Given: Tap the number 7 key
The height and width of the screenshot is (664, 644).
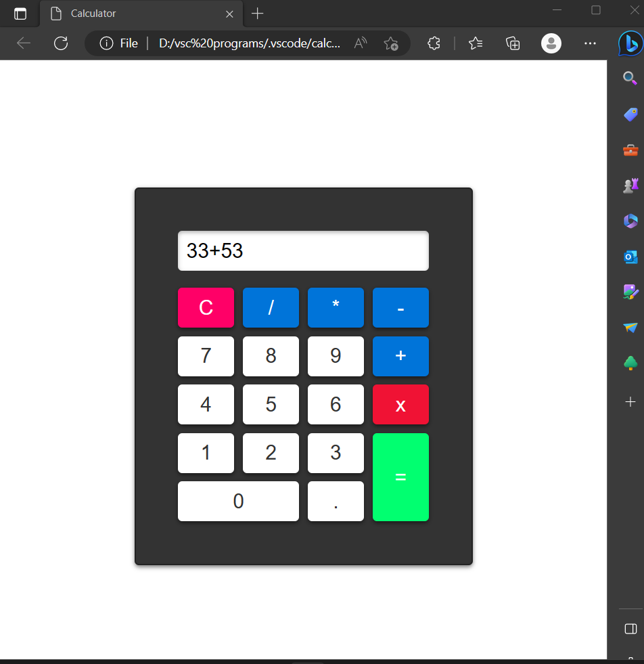Looking at the screenshot, I should [x=206, y=356].
